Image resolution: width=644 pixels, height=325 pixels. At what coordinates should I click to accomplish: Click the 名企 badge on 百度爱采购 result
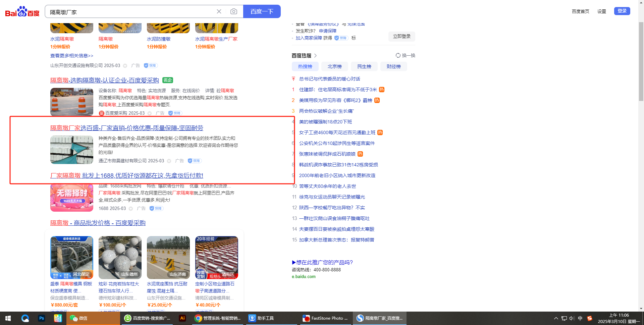tap(168, 80)
